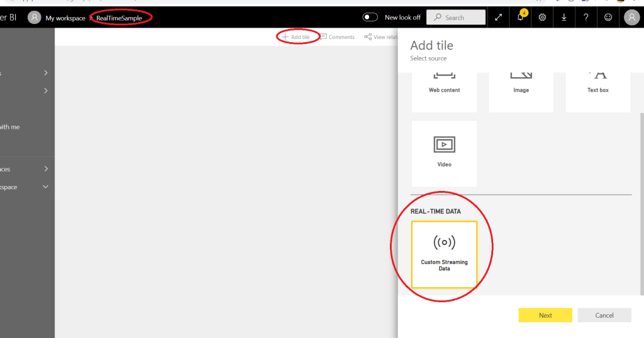This screenshot has width=644, height=338.
Task: Select the Custom Streaming Data tile
Action: click(444, 254)
